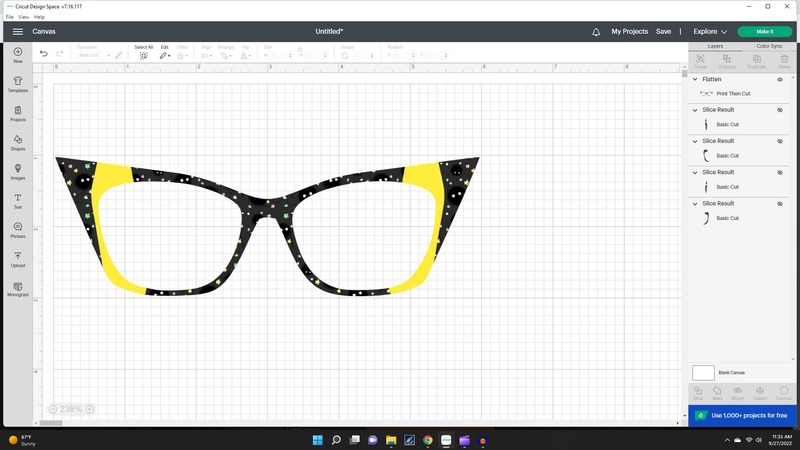This screenshot has width=800, height=450.
Task: Open the File menu
Action: (x=10, y=17)
